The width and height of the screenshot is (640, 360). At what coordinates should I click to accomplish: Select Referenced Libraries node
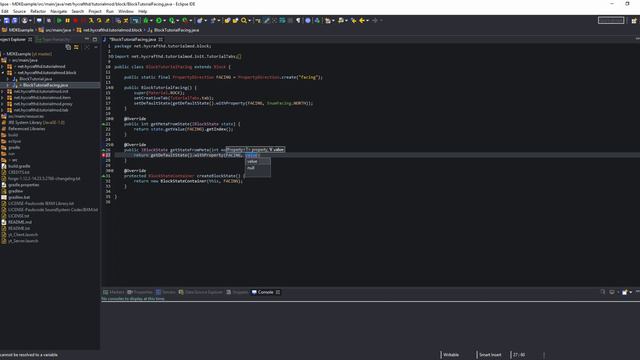(27, 129)
